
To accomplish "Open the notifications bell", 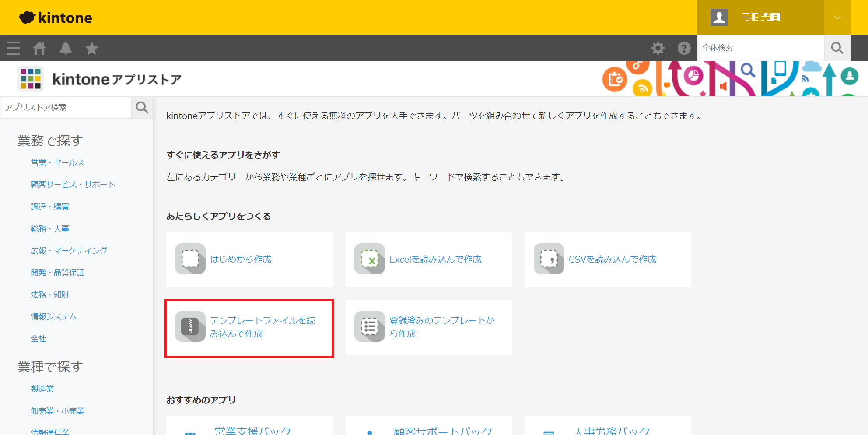I will [x=66, y=48].
